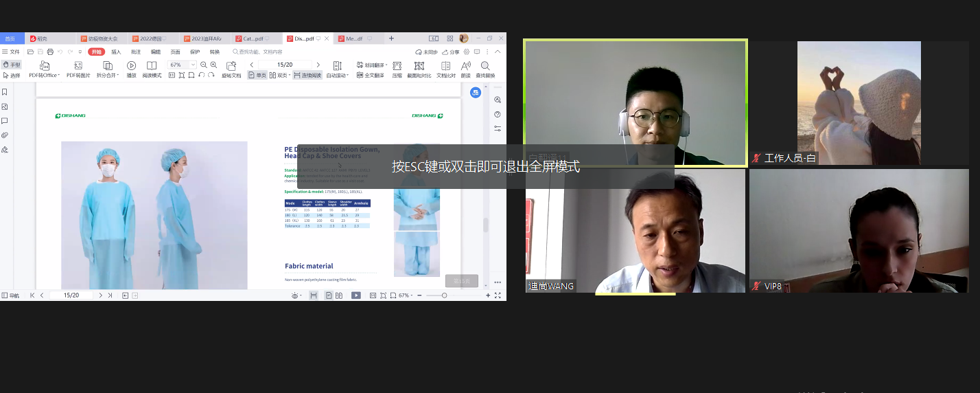The height and width of the screenshot is (393, 980).
Task: Select the 开始 ribbon tab
Action: pos(96,52)
